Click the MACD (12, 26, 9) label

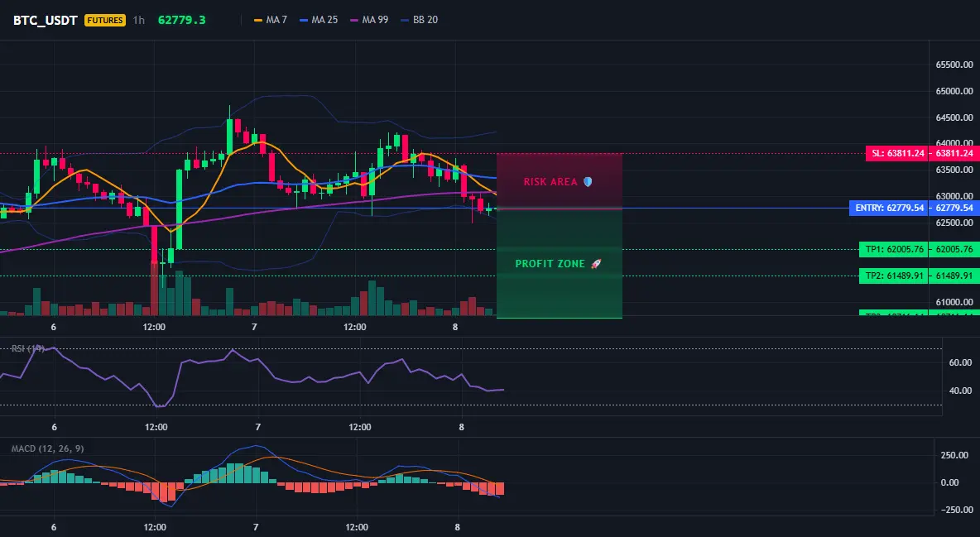click(47, 448)
